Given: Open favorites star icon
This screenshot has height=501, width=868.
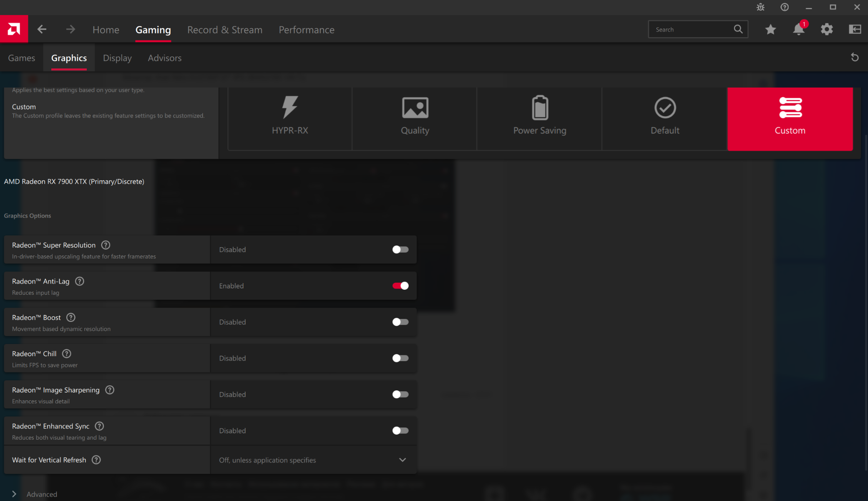Looking at the screenshot, I should 770,29.
